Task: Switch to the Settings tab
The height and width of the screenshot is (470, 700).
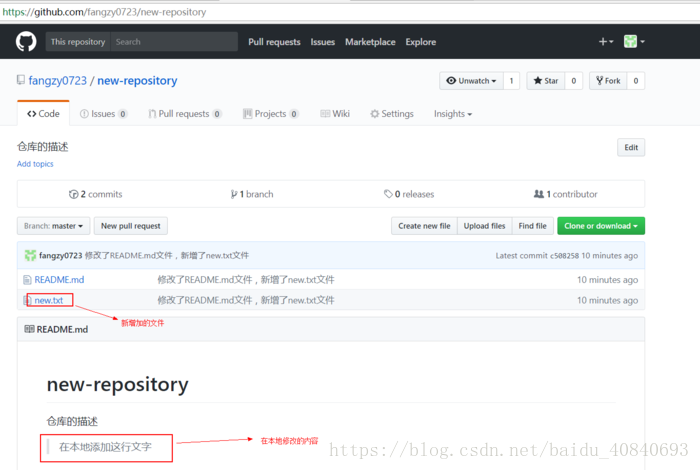Action: click(x=392, y=114)
